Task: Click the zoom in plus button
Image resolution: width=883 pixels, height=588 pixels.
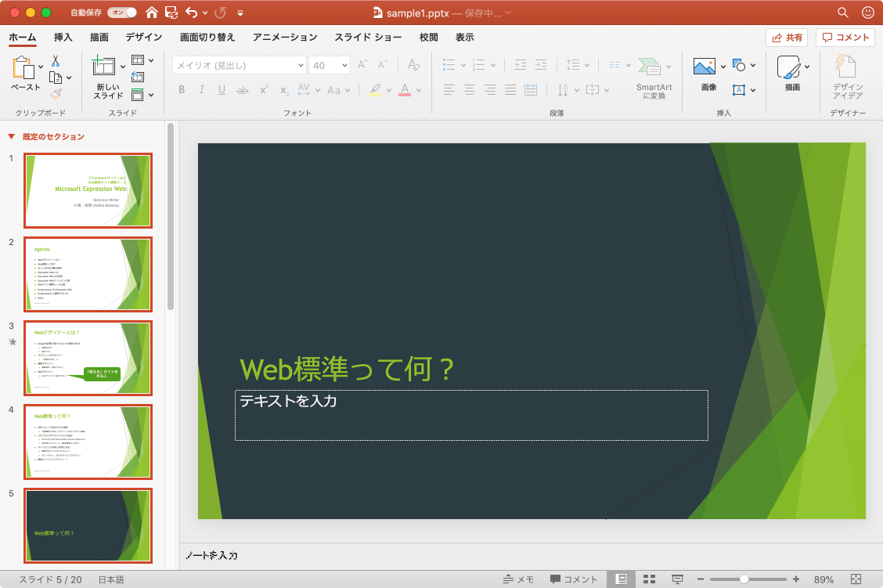Action: click(795, 579)
